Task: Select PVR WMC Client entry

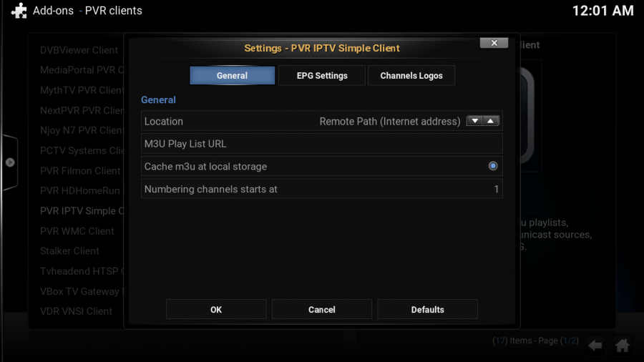Action: (x=77, y=231)
